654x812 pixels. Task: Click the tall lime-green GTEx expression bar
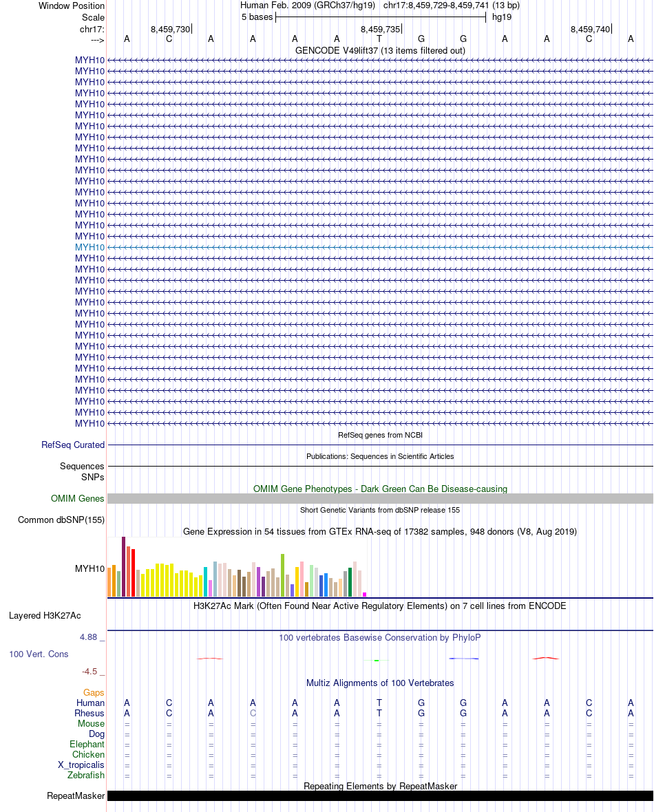(283, 576)
